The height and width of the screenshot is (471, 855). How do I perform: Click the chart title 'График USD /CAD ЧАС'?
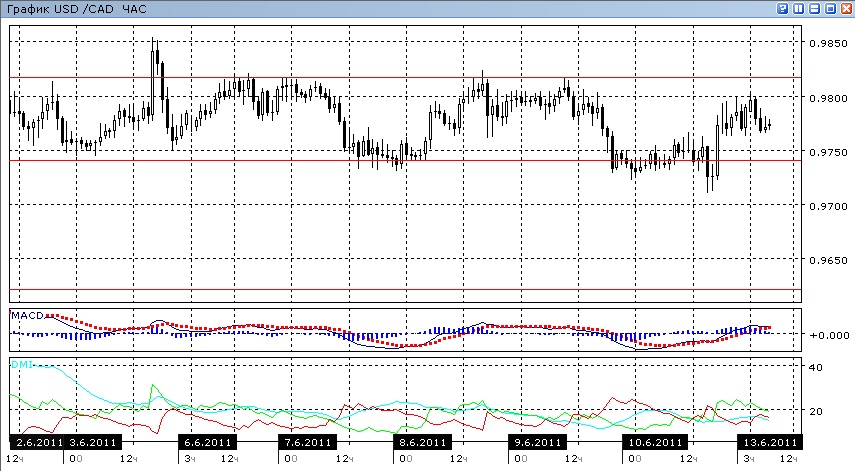click(76, 9)
